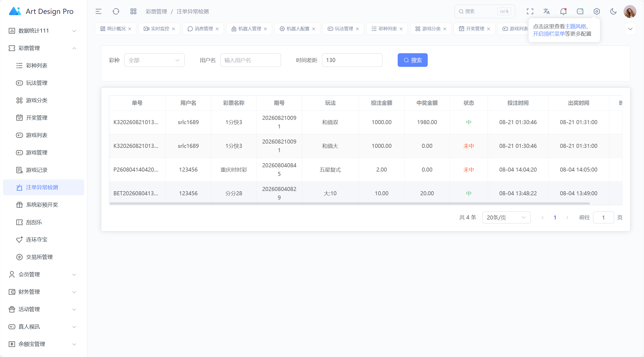Screen dimensions: 644x357
Task: Open 交易所管理 in the sidebar
Action: pos(43,257)
